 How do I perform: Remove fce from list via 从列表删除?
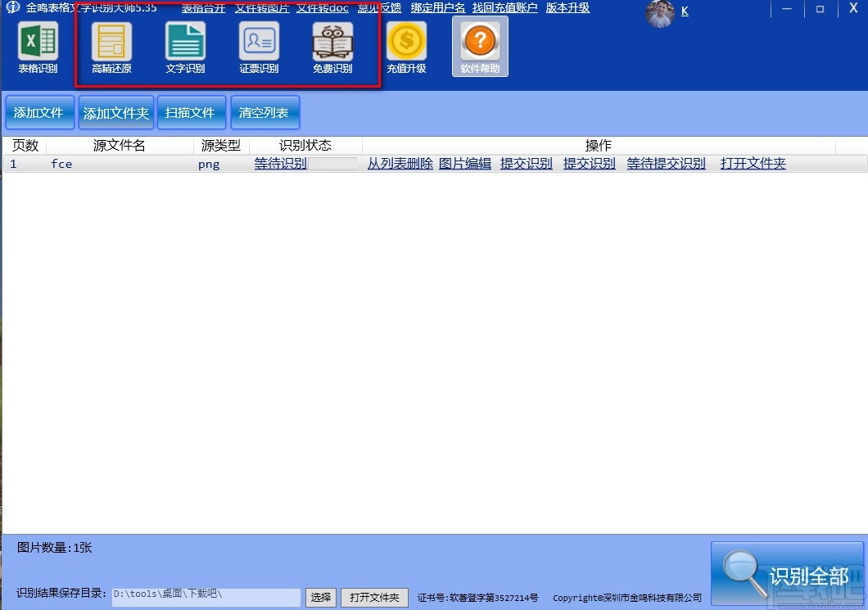(x=400, y=163)
